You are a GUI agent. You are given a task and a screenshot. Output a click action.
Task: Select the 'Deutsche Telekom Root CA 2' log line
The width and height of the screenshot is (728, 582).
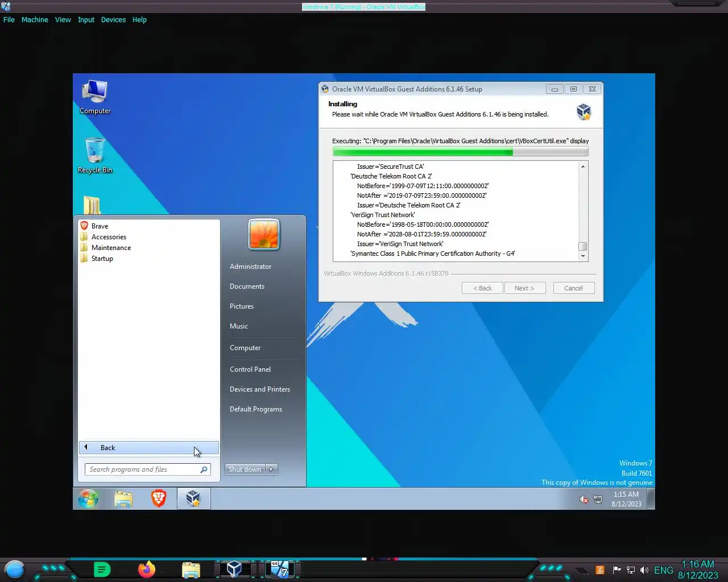click(391, 176)
